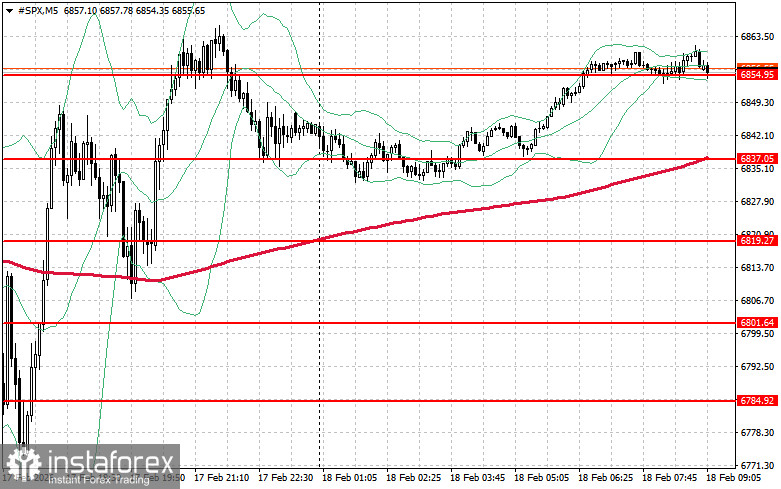Click the 6835.10 price axis label
Image resolution: width=781 pixels, height=489 pixels.
coord(758,169)
